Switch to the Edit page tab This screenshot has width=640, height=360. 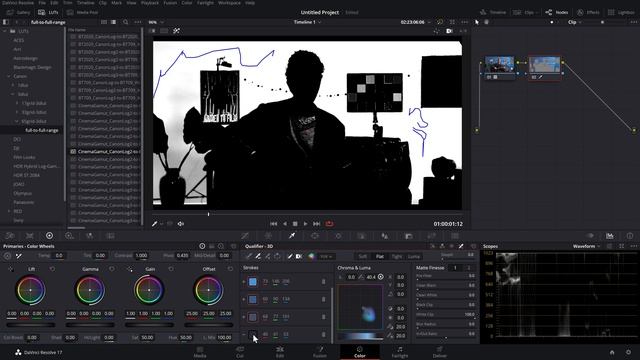[280, 352]
